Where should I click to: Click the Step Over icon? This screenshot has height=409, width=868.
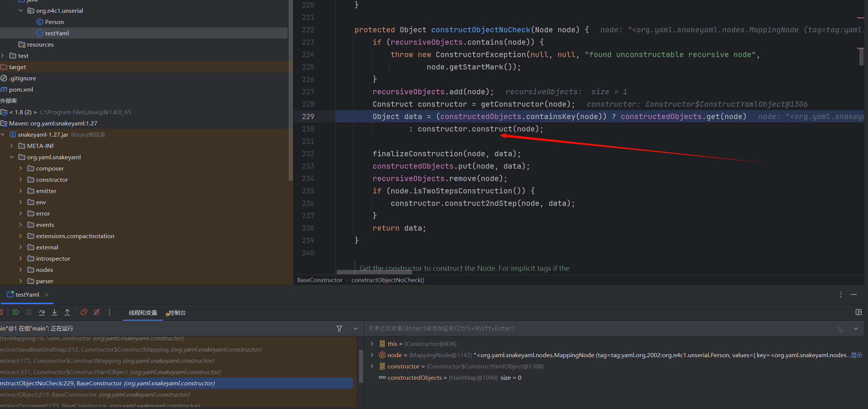[x=42, y=312]
